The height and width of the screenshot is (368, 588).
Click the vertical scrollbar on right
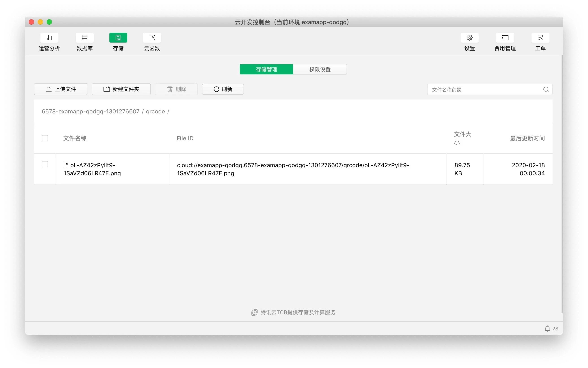tap(562, 184)
